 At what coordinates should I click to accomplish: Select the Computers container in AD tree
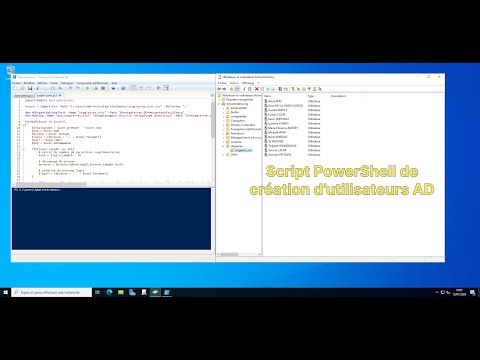238,121
